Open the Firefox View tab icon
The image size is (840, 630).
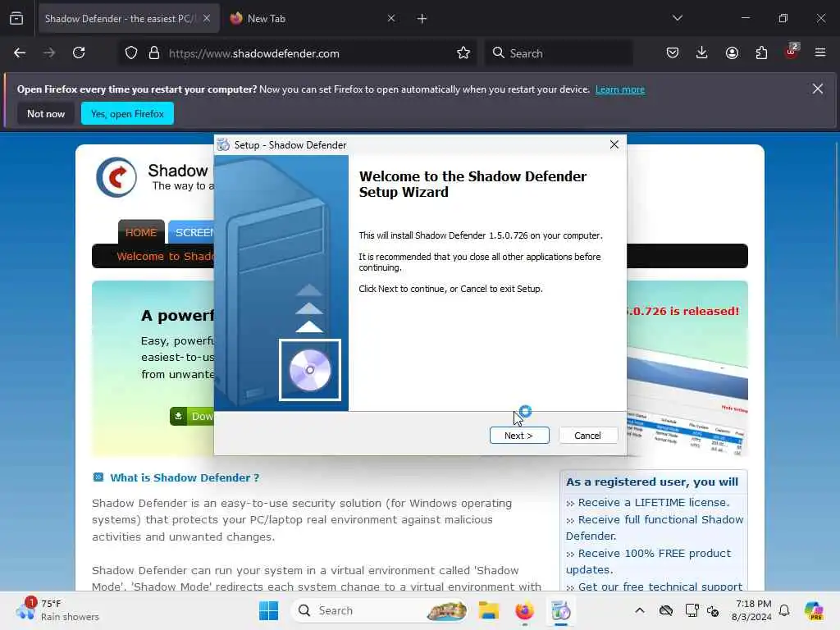click(x=16, y=19)
